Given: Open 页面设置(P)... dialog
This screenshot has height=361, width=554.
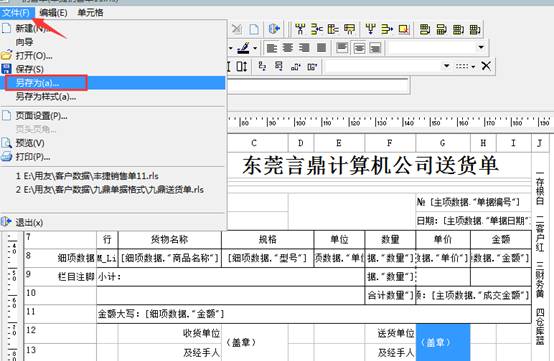Looking at the screenshot, I should (41, 116).
